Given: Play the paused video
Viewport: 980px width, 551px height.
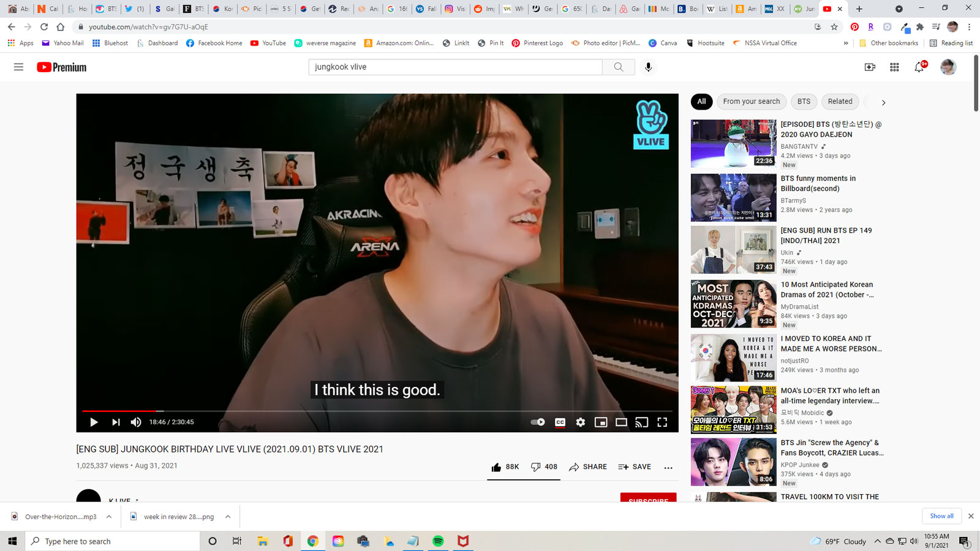Looking at the screenshot, I should click(x=94, y=422).
